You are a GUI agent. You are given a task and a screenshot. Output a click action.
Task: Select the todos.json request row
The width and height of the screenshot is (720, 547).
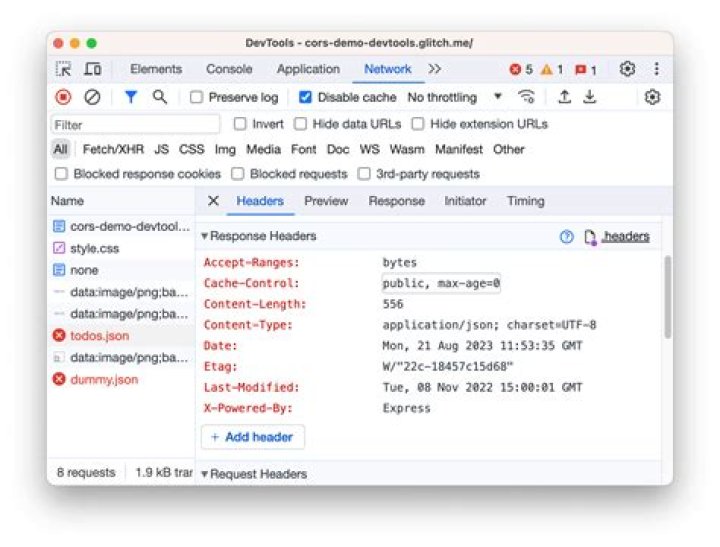[121, 336]
